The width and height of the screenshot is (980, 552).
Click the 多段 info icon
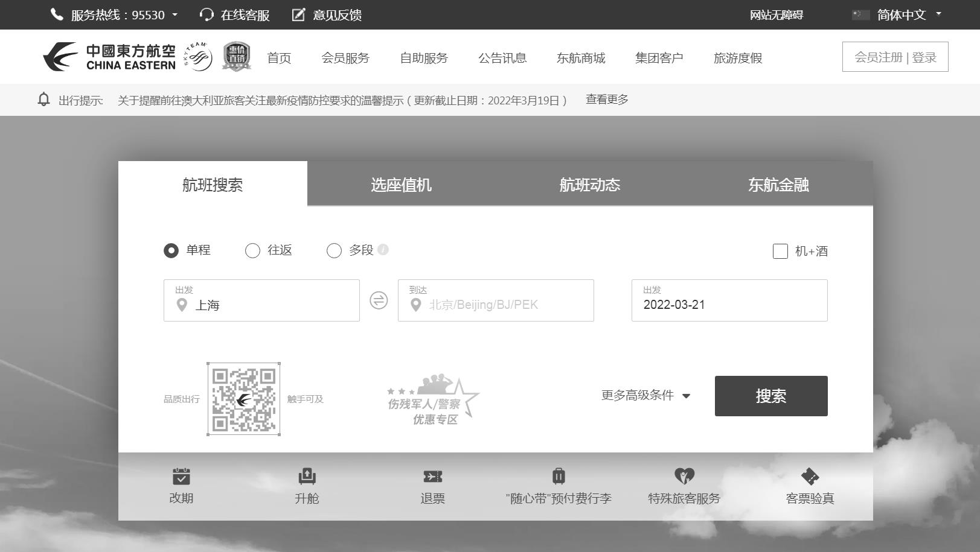tap(383, 249)
